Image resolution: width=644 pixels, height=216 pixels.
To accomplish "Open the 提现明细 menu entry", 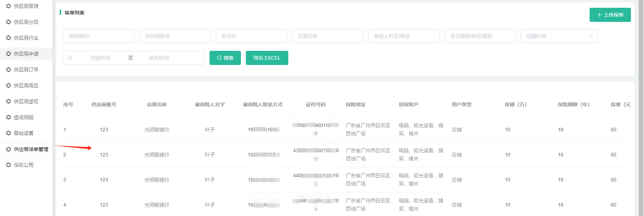I will pos(23,117).
